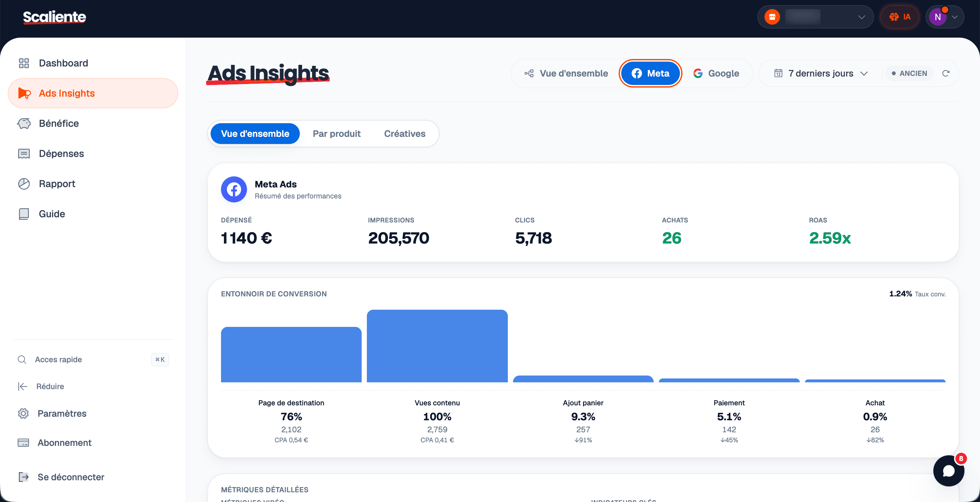Image resolution: width=980 pixels, height=502 pixels.
Task: Click Acces rapide quick search field
Action: [93, 360]
